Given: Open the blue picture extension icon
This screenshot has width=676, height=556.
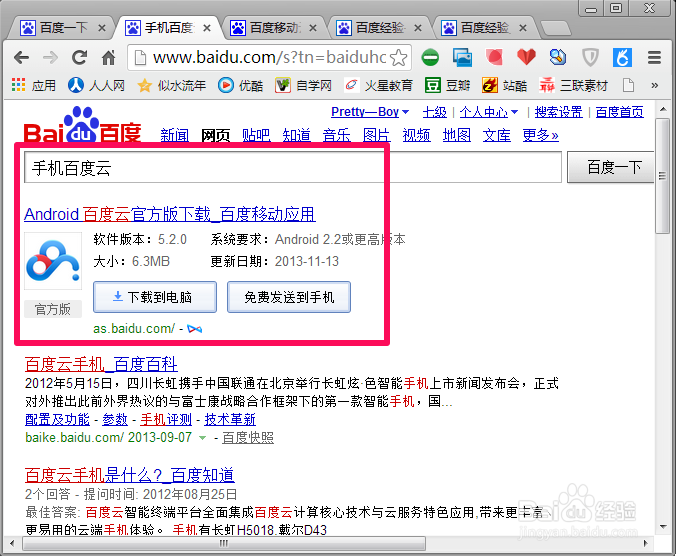Looking at the screenshot, I should pyautogui.click(x=462, y=57).
